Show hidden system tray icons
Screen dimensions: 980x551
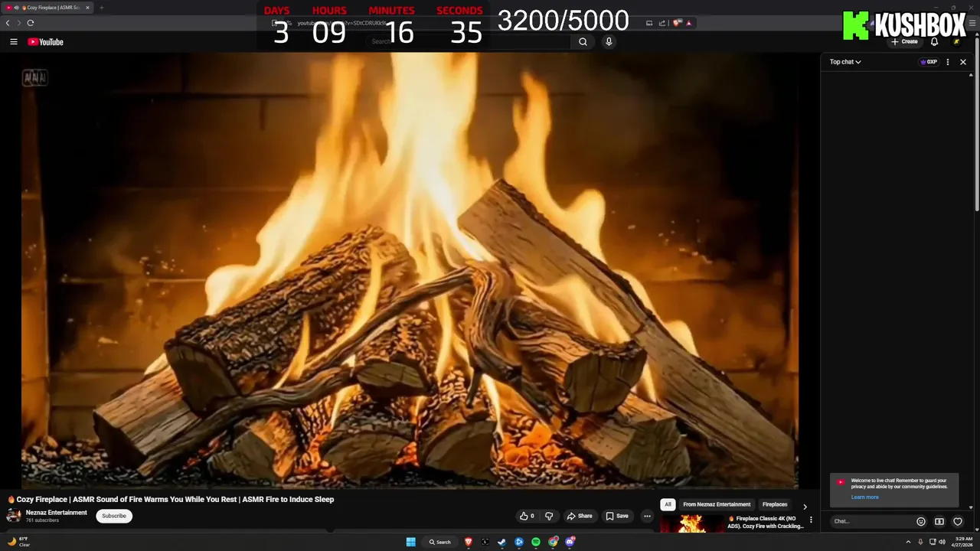click(910, 542)
